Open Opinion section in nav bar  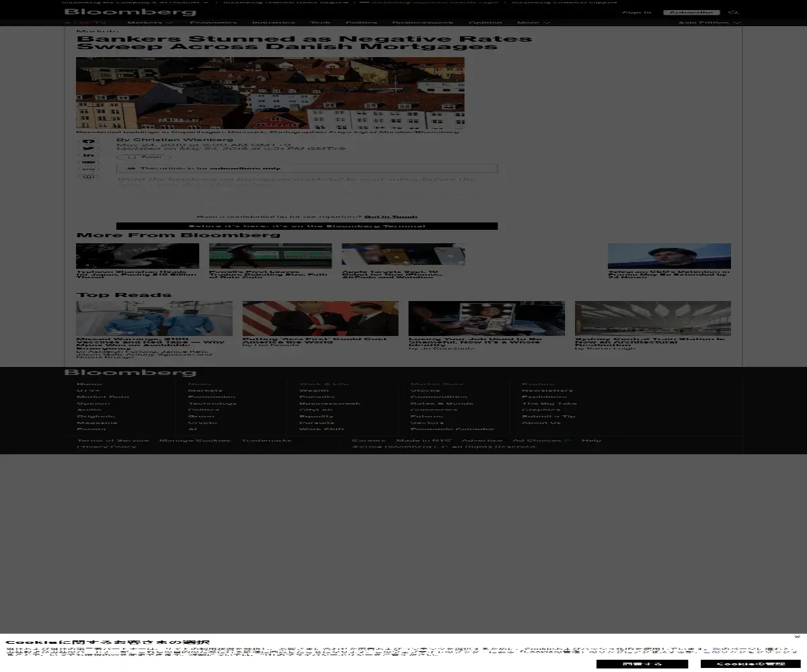(x=486, y=23)
